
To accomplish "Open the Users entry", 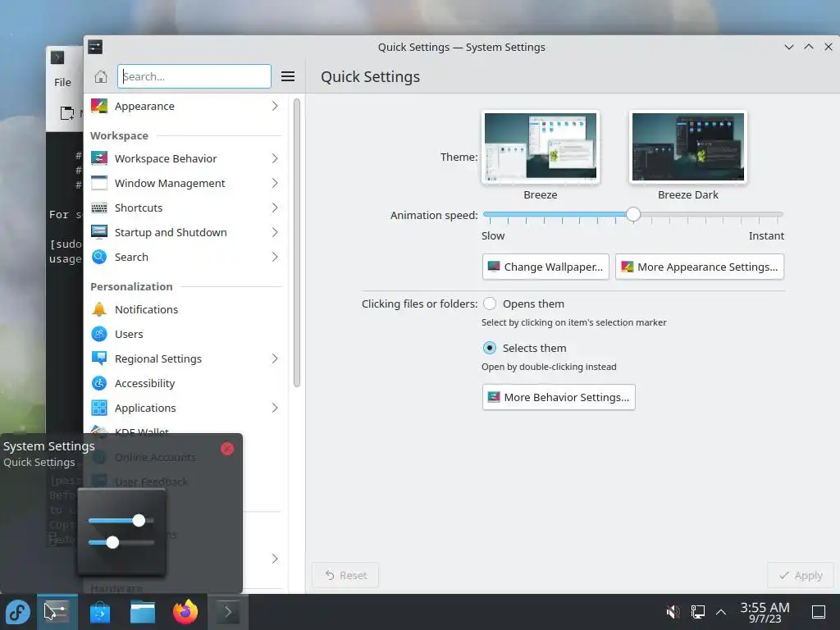I will [185, 335].
